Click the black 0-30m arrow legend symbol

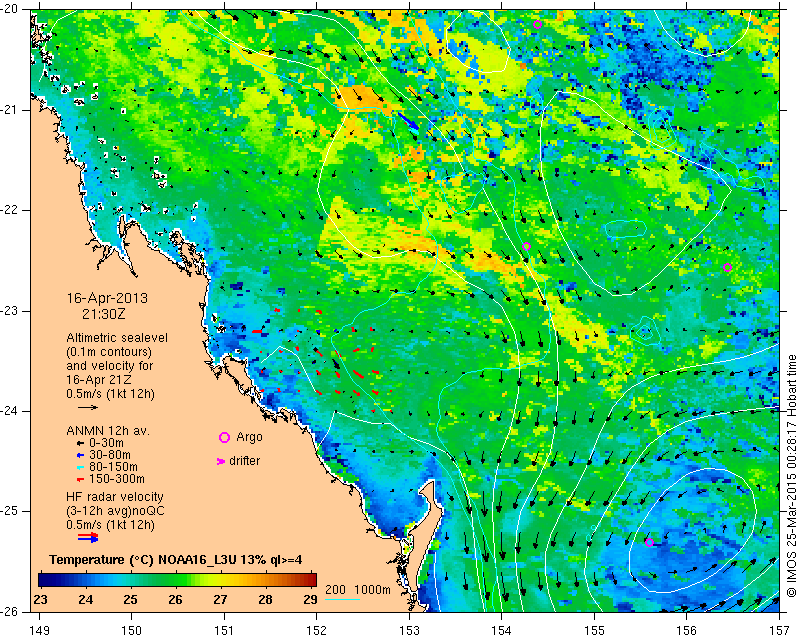[80, 443]
